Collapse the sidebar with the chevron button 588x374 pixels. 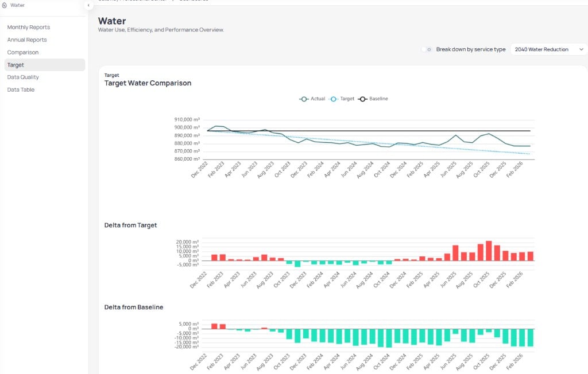tap(88, 5)
